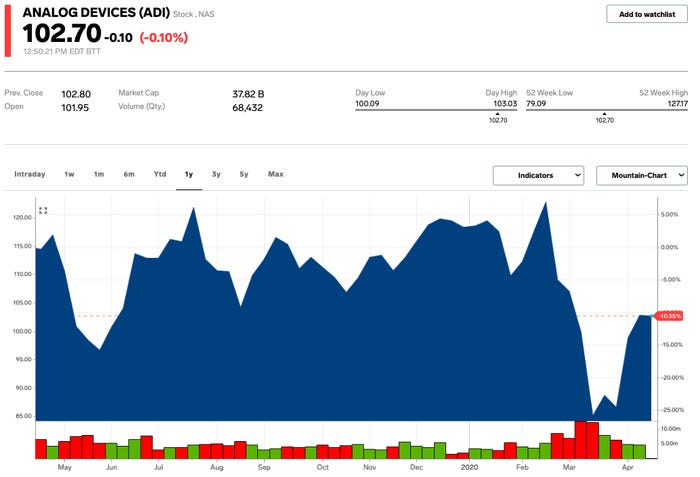This screenshot has height=477, width=700.
Task: Select the 6m time range
Action: [x=129, y=174]
